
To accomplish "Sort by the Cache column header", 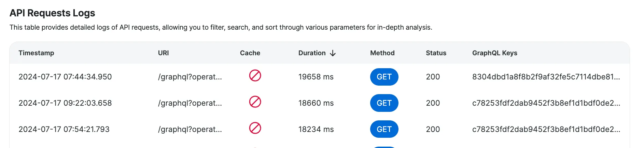I will click(250, 53).
